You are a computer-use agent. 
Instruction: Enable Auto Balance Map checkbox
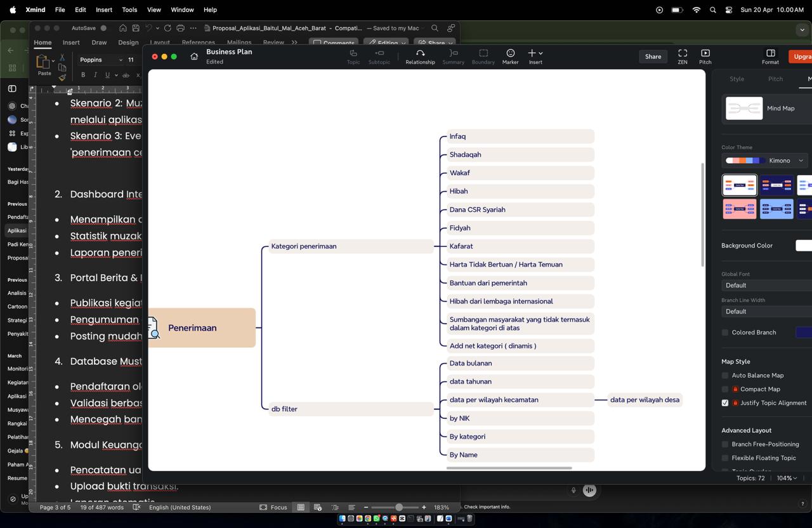tap(725, 376)
